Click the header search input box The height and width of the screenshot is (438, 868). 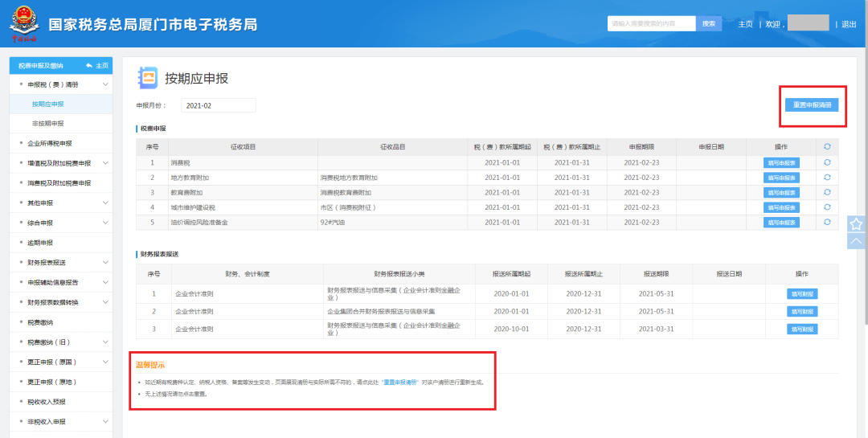tap(652, 24)
